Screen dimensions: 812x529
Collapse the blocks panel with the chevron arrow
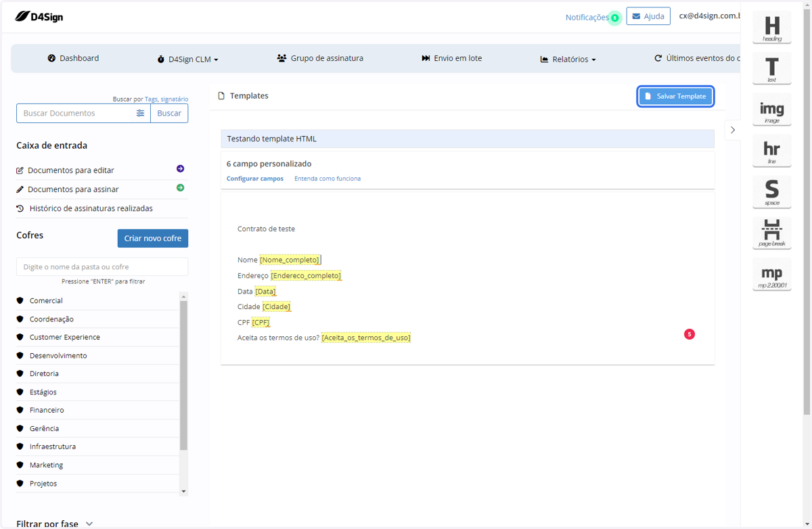coord(733,130)
